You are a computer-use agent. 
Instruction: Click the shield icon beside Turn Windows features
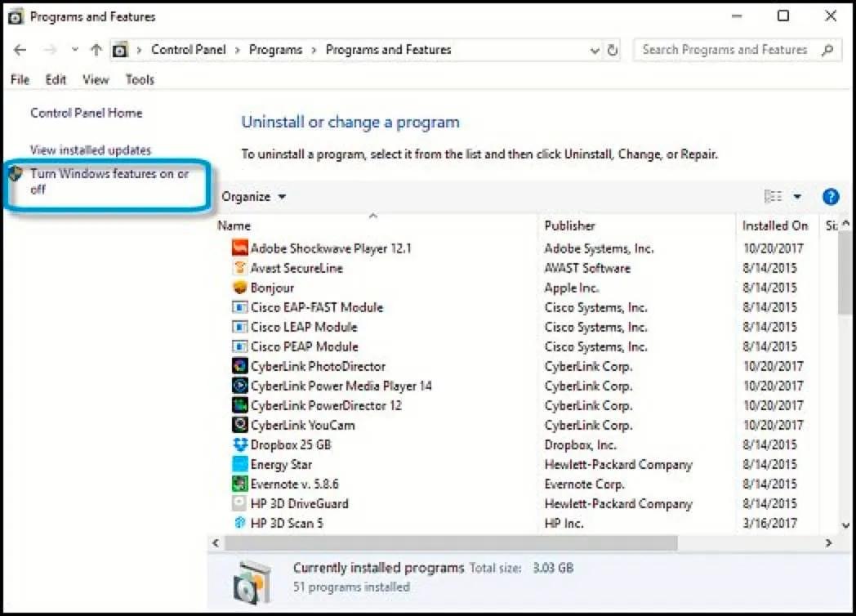point(16,174)
